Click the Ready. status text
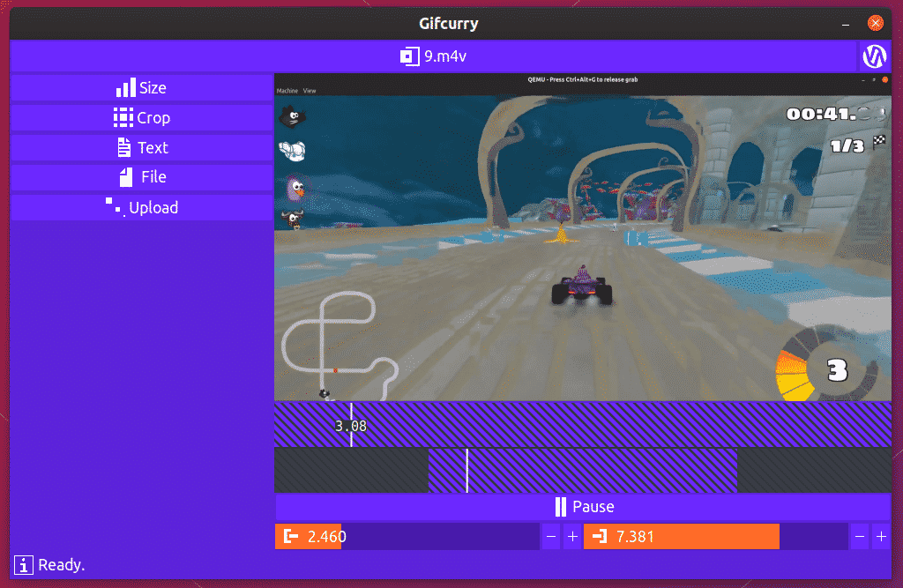Screen dimensions: 903x588 [62, 565]
